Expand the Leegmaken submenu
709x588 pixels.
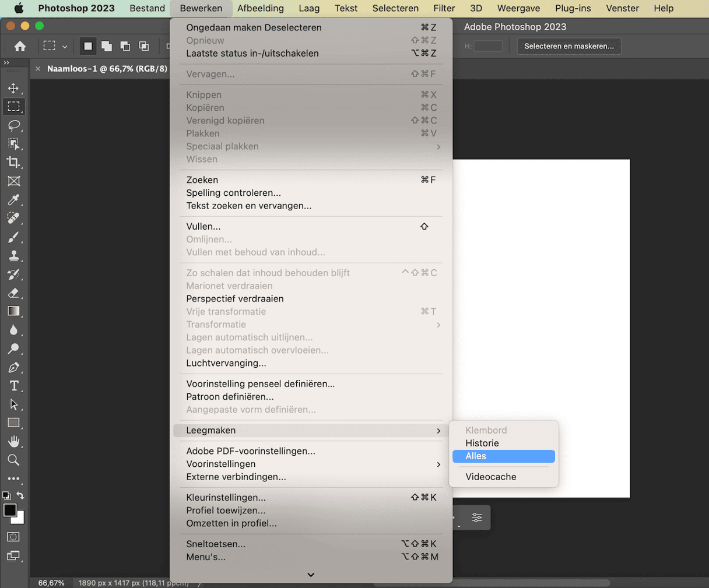311,431
